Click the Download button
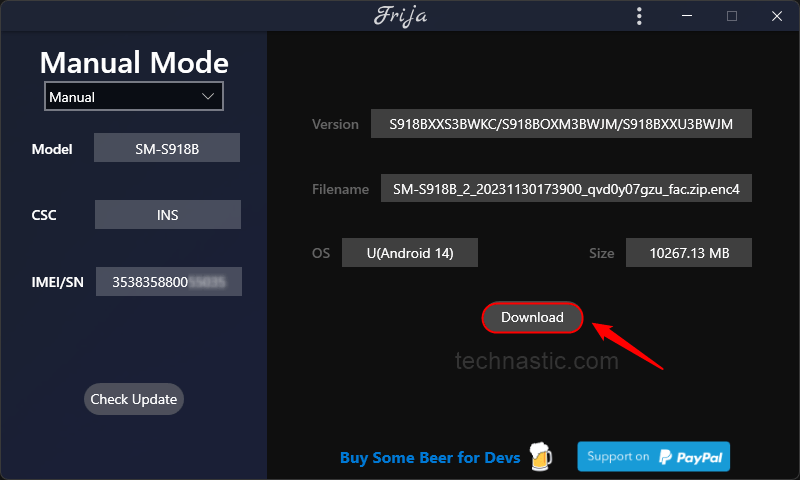Screen dimensions: 800x480 [x=532, y=317]
